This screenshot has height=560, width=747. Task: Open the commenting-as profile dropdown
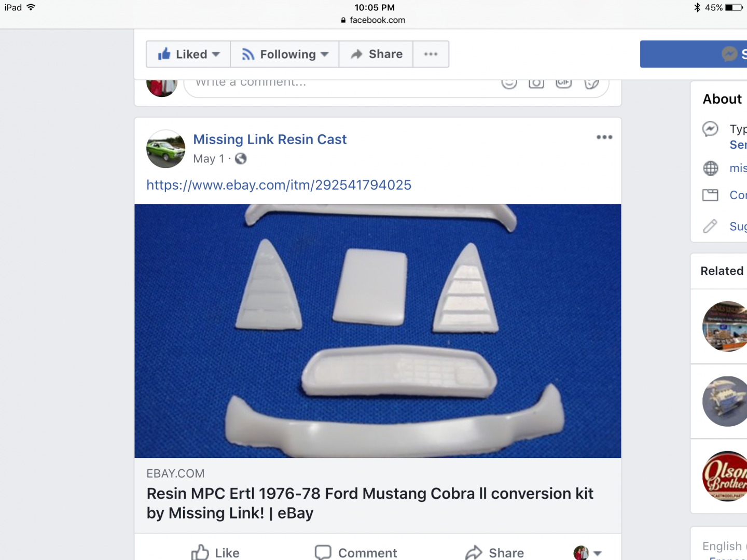(x=588, y=553)
